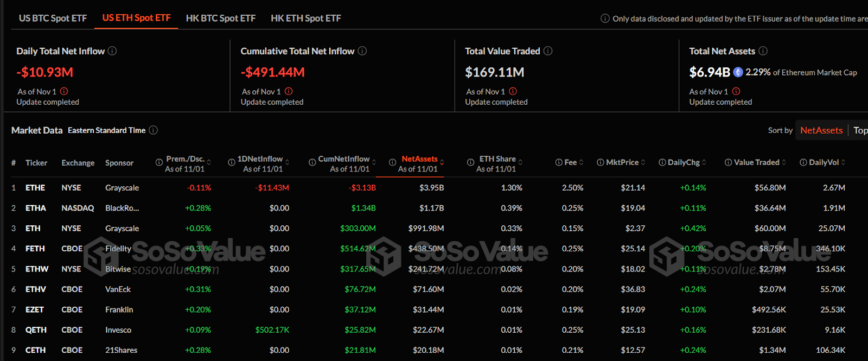Choose NetAssets sort-by option
The image size is (868, 361).
[821, 130]
